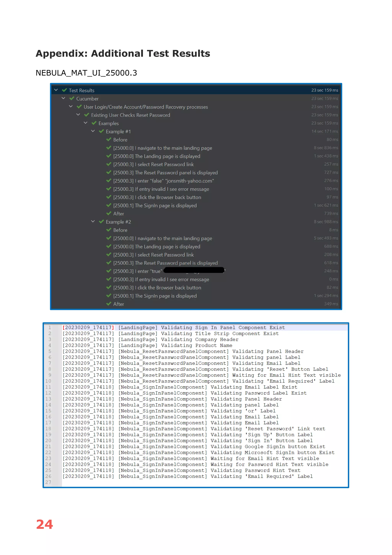Click log line Validating 'Reset' Button Label
This screenshot has width=392, height=555.
(195, 369)
